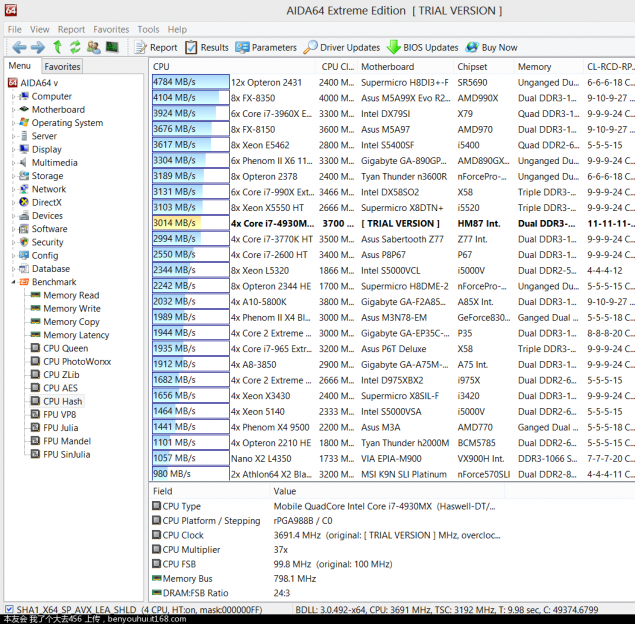Switch to the Menu tab
The width and height of the screenshot is (635, 624).
[20, 66]
